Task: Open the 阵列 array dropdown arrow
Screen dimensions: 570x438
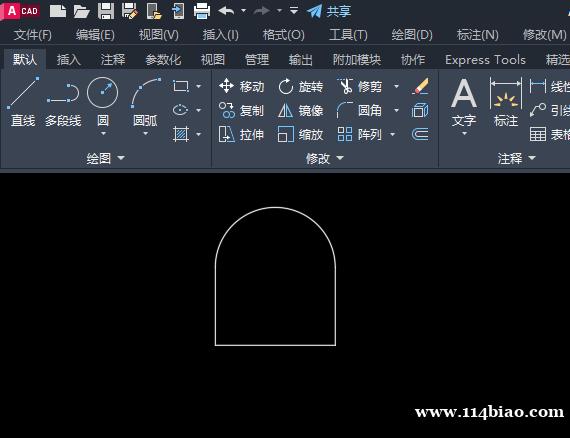Action: [393, 134]
